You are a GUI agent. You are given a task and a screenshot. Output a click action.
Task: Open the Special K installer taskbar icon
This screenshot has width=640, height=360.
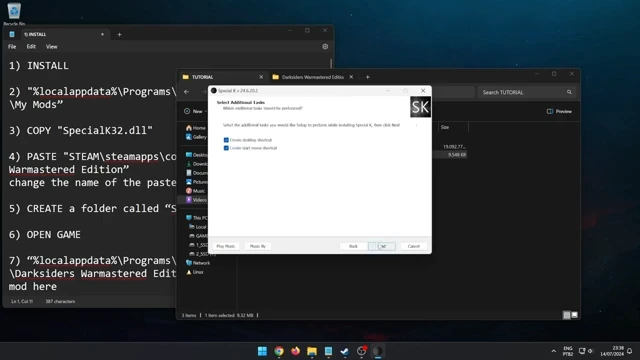click(378, 351)
